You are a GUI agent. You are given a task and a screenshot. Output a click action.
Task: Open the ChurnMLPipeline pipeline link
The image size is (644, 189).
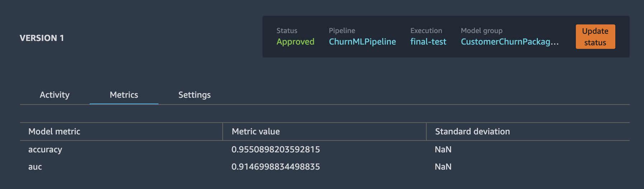point(362,42)
